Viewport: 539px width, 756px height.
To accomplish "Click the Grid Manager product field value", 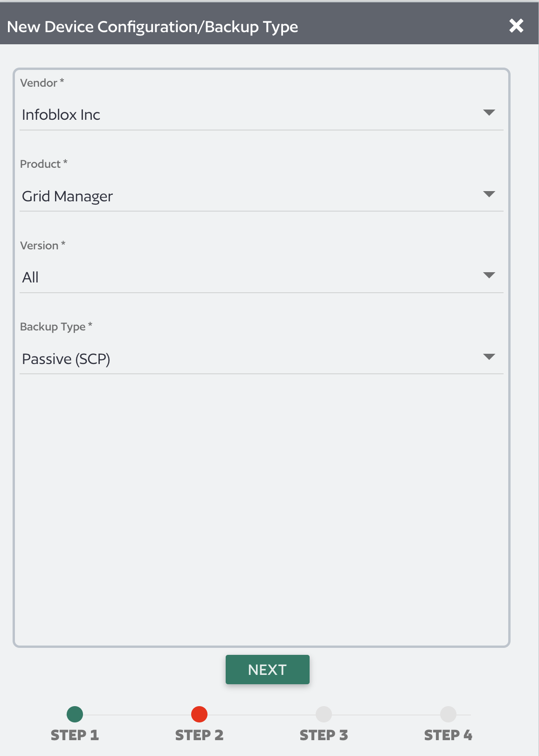I will (x=67, y=196).
